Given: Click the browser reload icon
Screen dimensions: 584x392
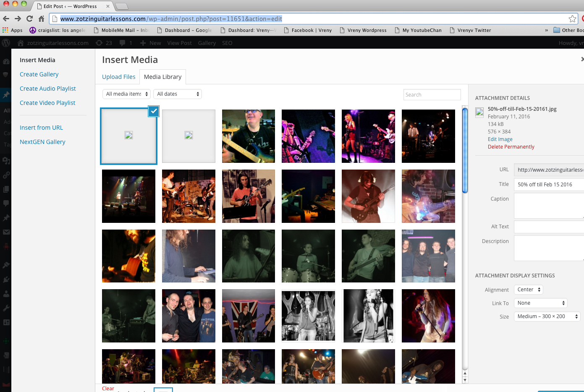Looking at the screenshot, I should pos(29,18).
